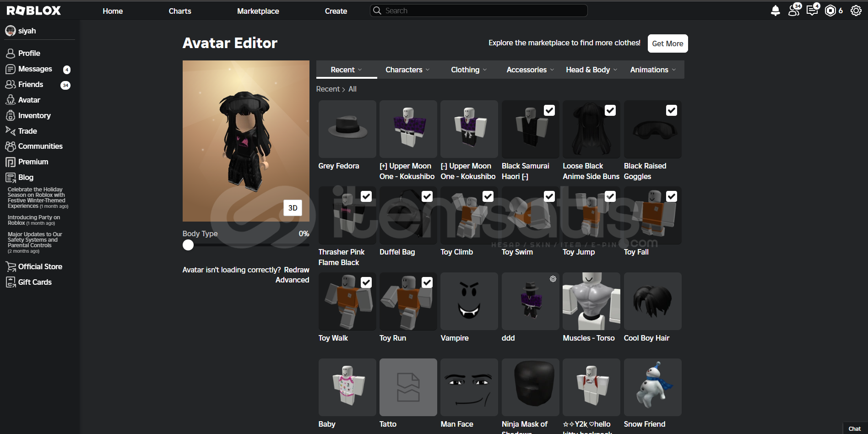Click the Blog sidebar icon
The height and width of the screenshot is (434, 868).
coord(11,177)
